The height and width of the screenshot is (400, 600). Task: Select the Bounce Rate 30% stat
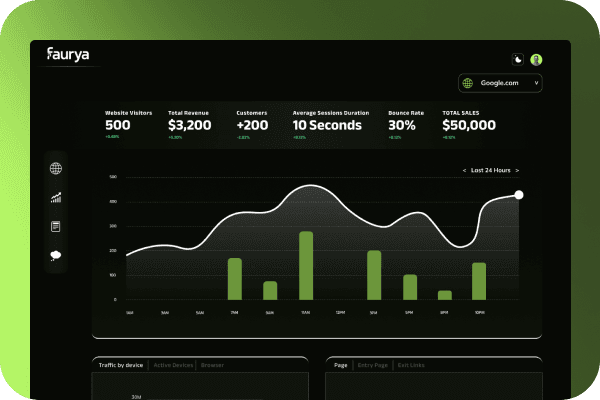406,124
